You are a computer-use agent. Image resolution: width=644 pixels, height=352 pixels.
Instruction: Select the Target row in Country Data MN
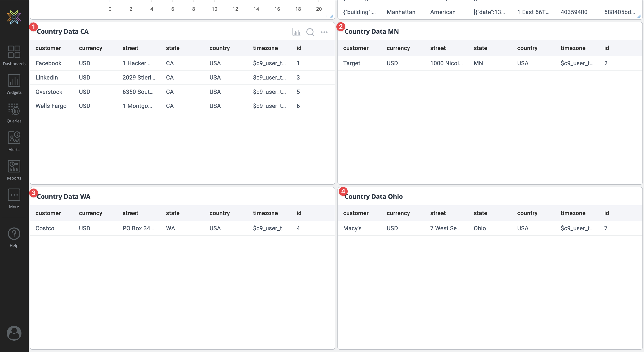352,63
